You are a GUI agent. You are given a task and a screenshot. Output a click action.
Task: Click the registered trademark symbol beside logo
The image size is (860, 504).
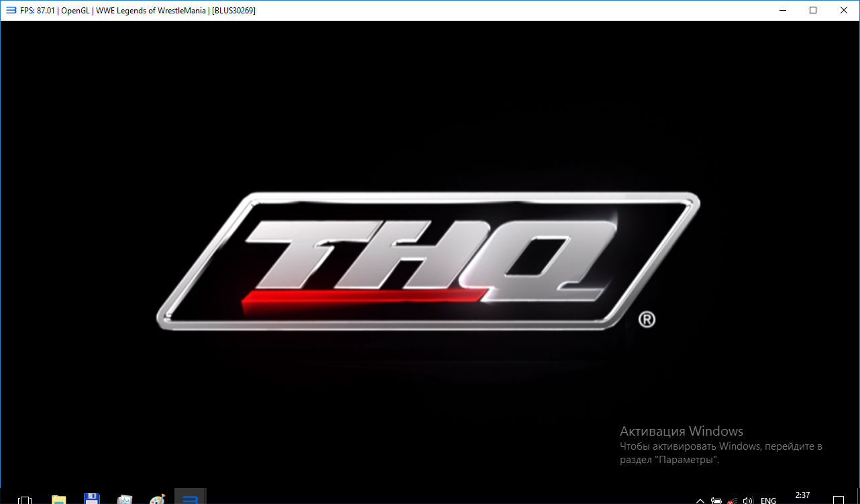[x=646, y=320]
